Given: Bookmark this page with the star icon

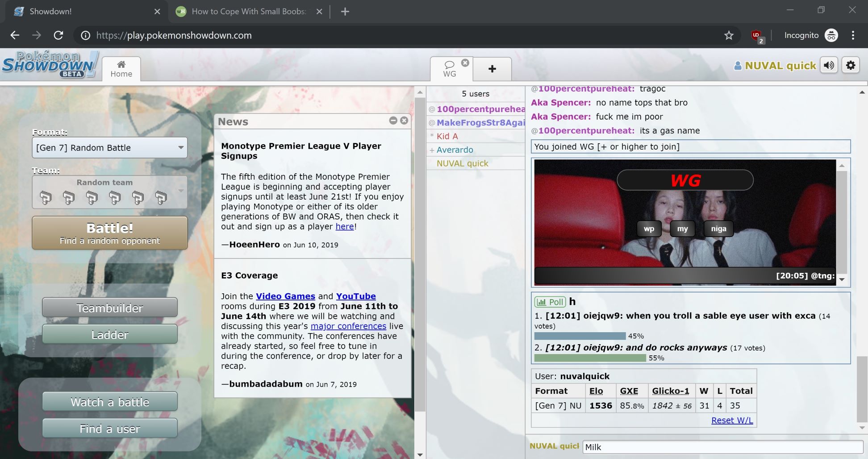Looking at the screenshot, I should [729, 35].
